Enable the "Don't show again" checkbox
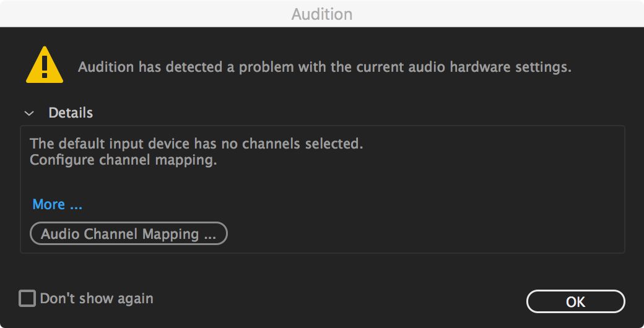The image size is (644, 328). pos(27,299)
